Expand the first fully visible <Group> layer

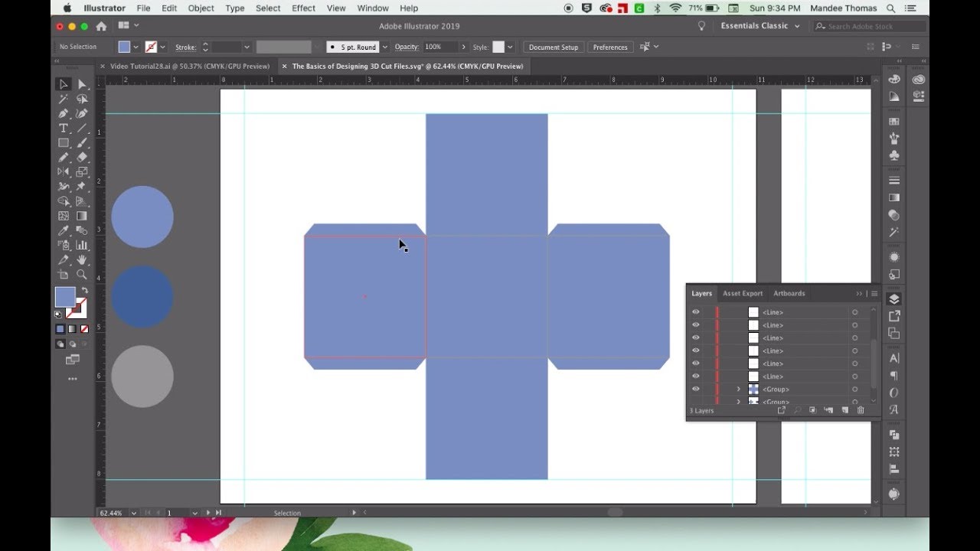coord(739,389)
